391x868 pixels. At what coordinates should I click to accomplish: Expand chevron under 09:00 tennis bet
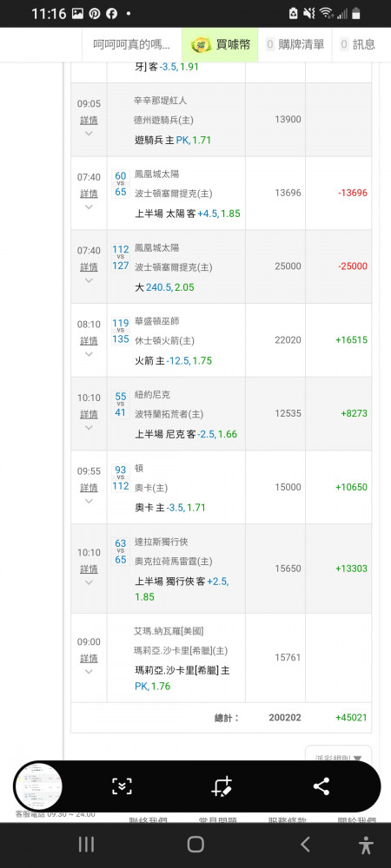click(x=89, y=672)
